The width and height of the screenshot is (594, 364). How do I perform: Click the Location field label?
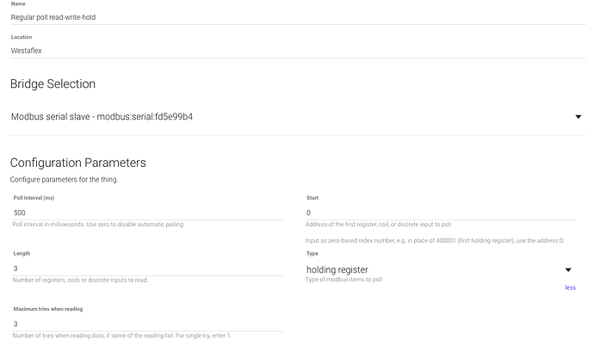point(22,37)
